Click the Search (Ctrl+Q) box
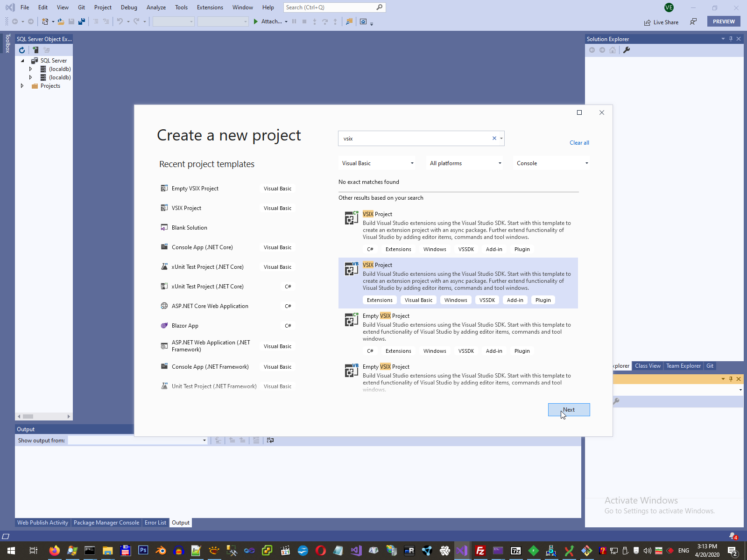The image size is (747, 560). point(334,7)
